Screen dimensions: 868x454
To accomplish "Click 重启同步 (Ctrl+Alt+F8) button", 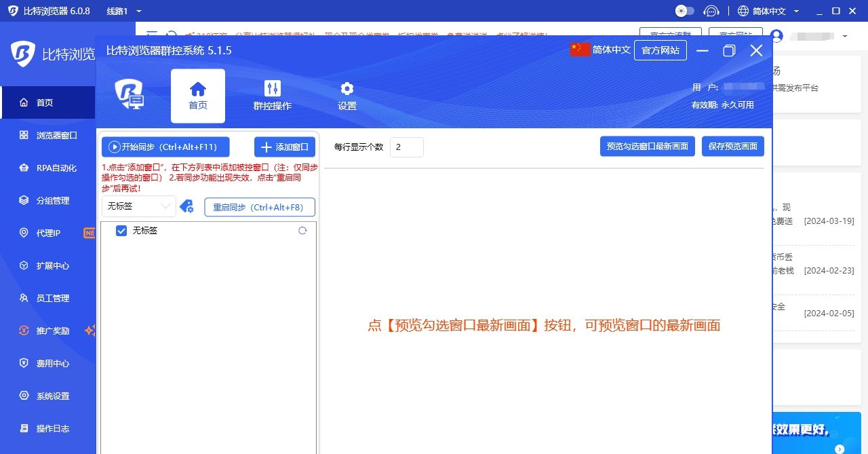I will coord(260,207).
